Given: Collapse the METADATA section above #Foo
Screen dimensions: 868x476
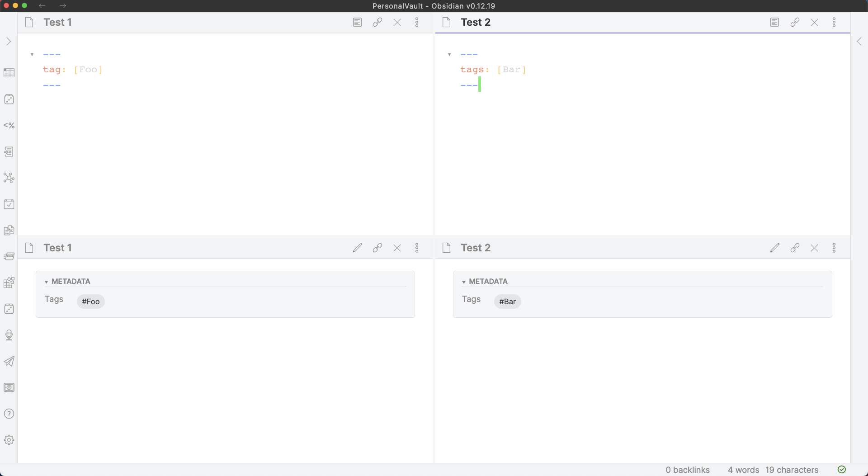Looking at the screenshot, I should tap(67, 281).
